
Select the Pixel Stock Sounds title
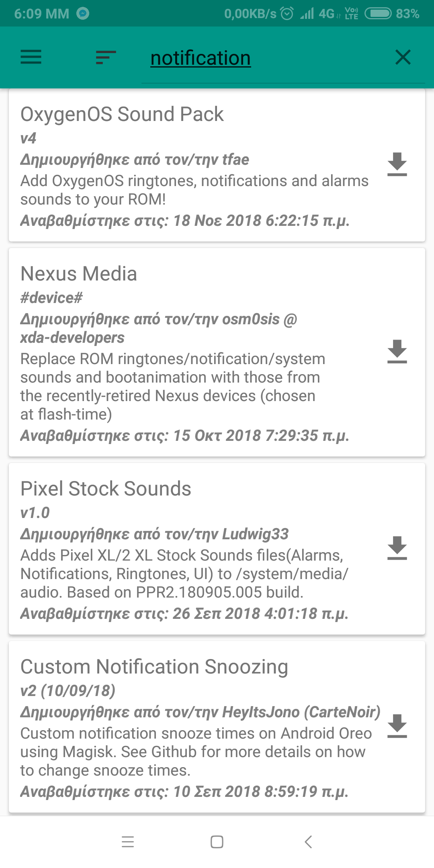106,489
